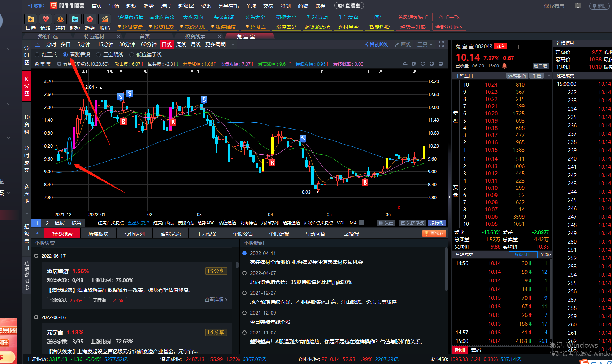Switch to 分时 intraday tab
The height and width of the screenshot is (364, 612).
[x=51, y=44]
